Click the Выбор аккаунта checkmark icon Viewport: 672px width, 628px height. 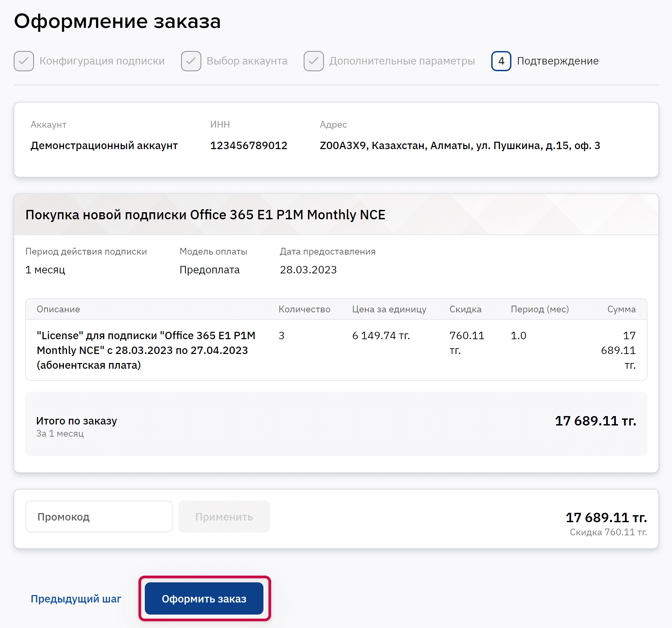tap(191, 61)
